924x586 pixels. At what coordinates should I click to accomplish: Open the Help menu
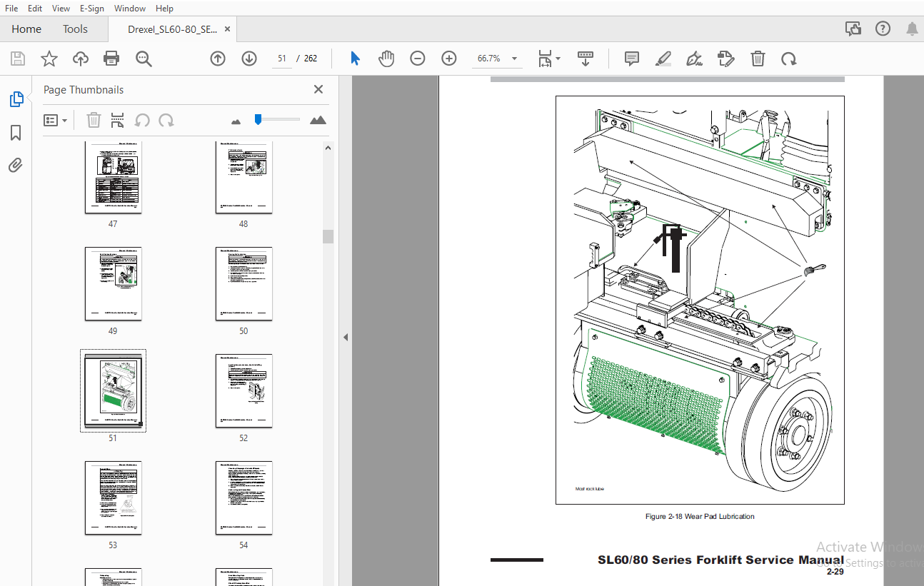(164, 9)
